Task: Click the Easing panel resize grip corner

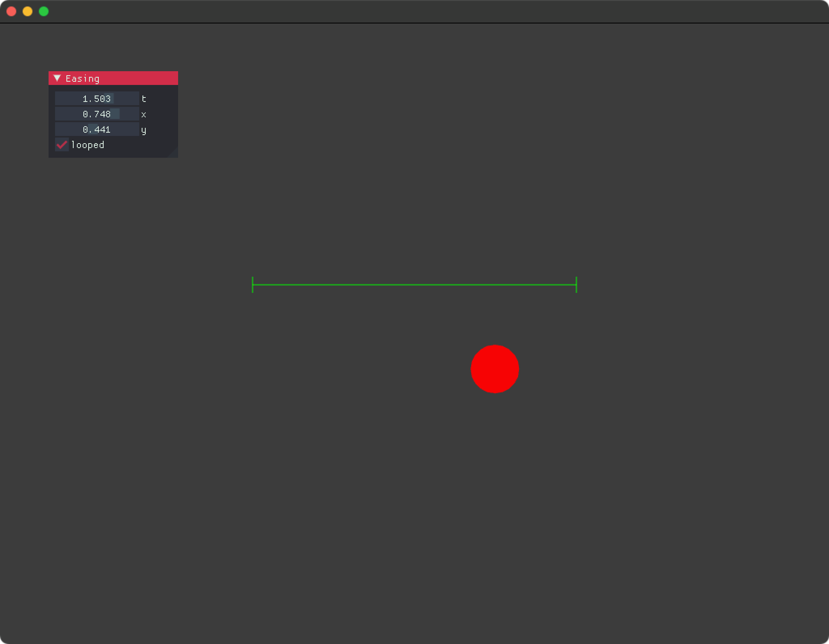Action: pyautogui.click(x=174, y=153)
